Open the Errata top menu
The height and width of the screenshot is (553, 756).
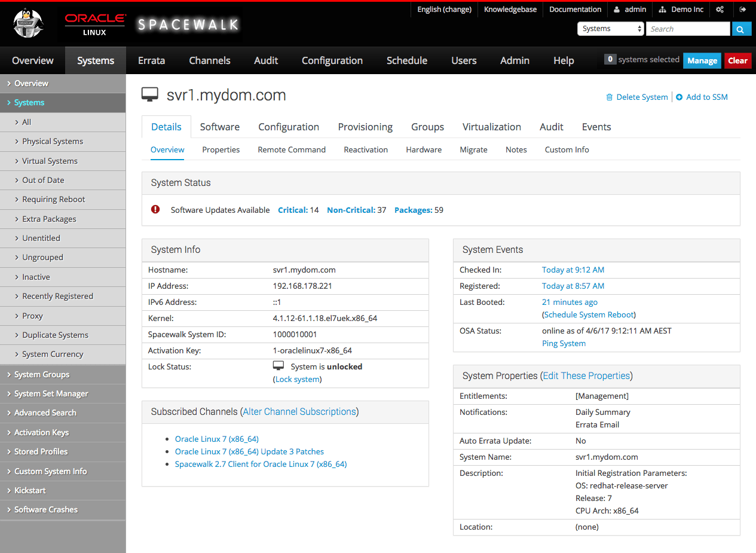[151, 60]
